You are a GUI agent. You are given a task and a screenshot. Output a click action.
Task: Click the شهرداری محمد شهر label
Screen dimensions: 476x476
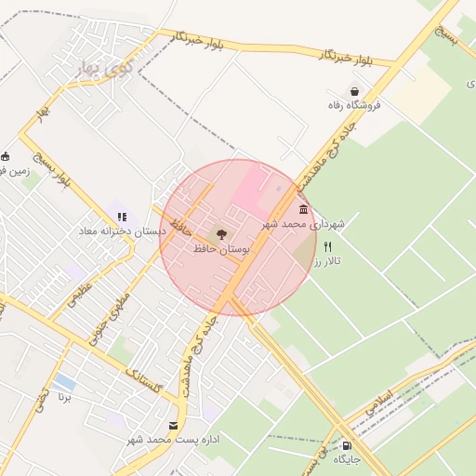(303, 224)
